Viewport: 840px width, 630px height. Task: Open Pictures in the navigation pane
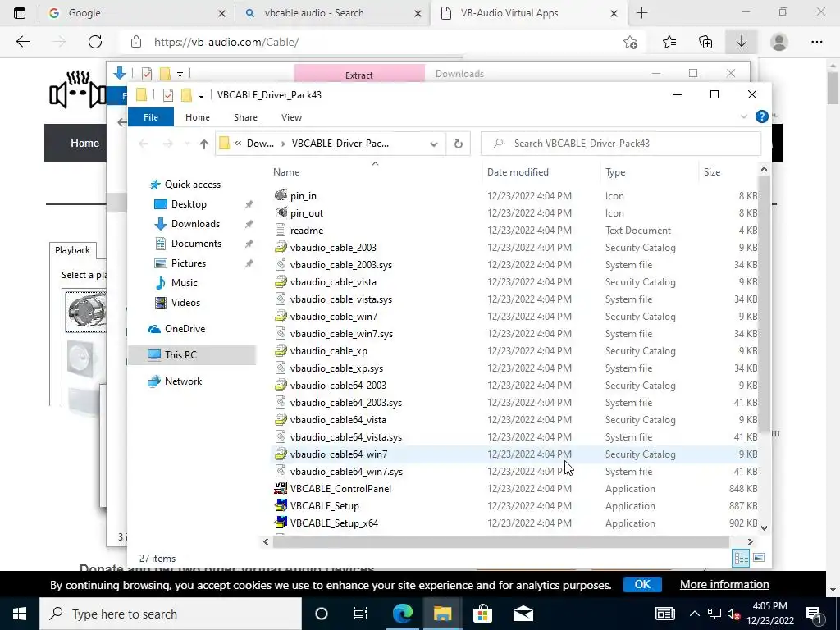coord(188,263)
